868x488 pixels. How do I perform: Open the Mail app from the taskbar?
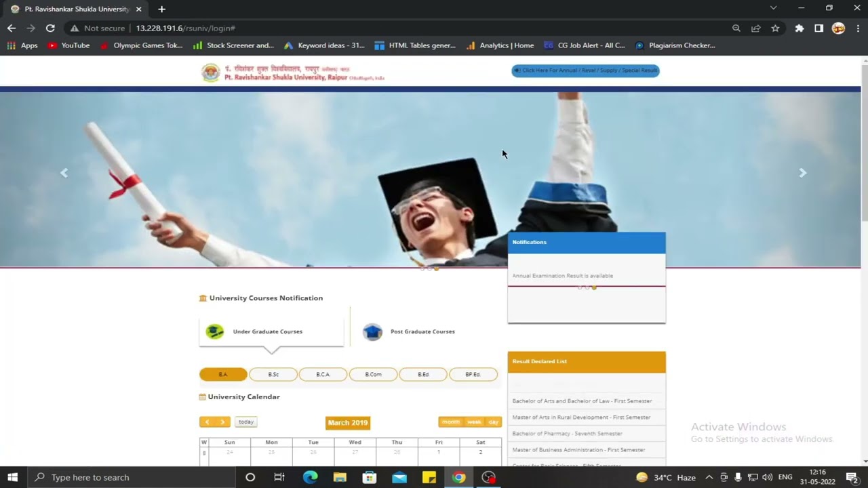(x=399, y=477)
